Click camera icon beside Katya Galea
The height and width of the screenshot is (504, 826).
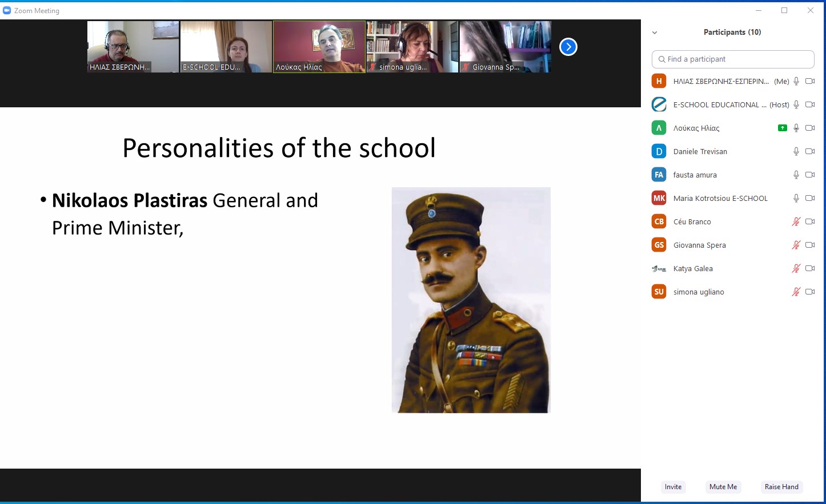click(x=809, y=268)
